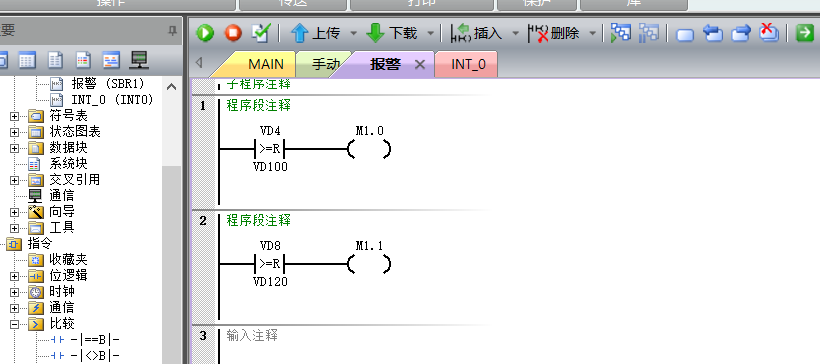Expand the 向导 tree node

[14, 212]
